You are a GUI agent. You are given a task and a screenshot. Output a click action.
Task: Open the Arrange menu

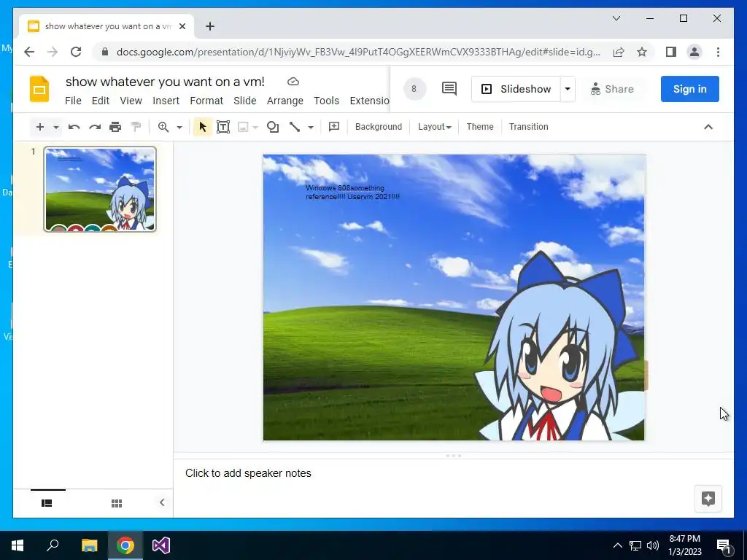coord(285,101)
